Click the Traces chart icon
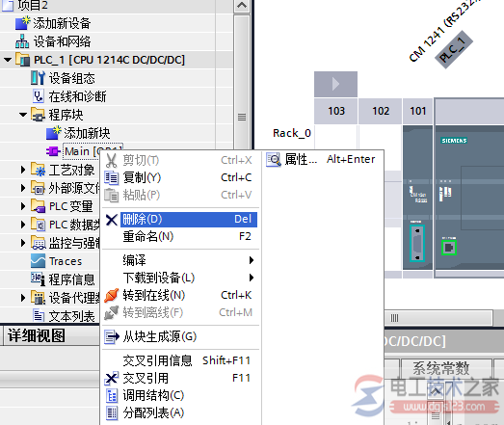The image size is (504, 425). pyautogui.click(x=38, y=261)
